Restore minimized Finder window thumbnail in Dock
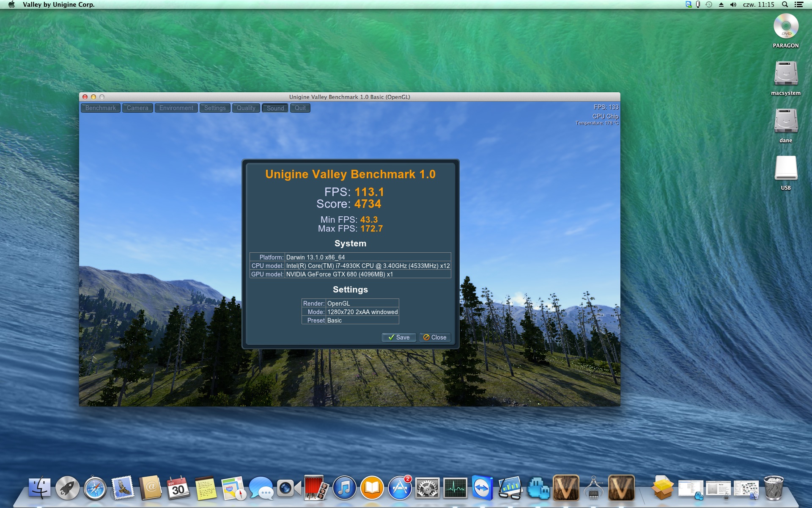Image resolution: width=812 pixels, height=508 pixels. 746,489
